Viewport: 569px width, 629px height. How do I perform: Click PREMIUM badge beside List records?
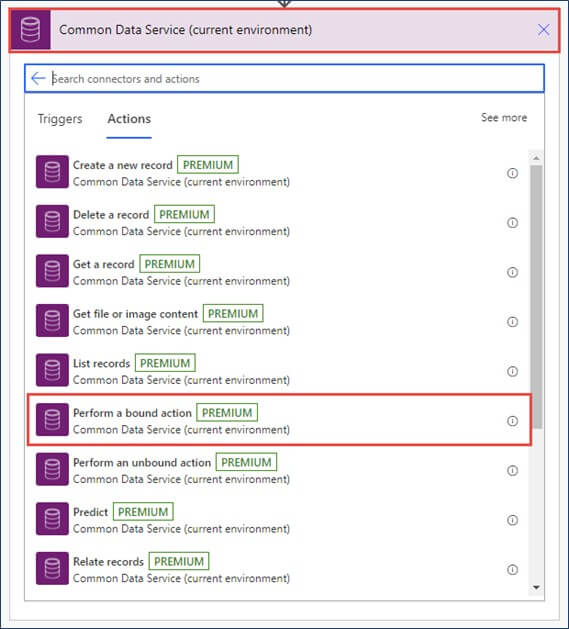click(x=165, y=363)
